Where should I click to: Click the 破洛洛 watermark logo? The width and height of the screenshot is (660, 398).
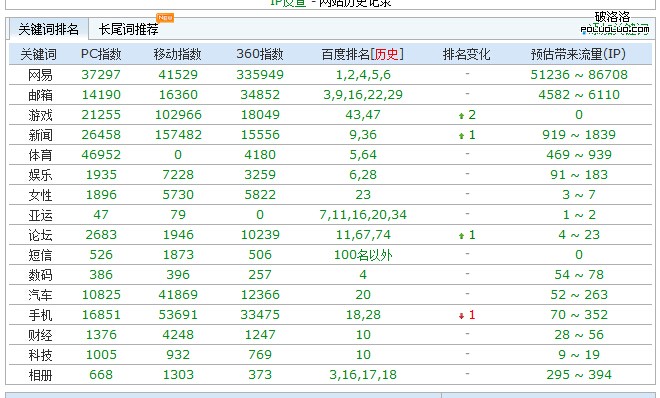615,23
